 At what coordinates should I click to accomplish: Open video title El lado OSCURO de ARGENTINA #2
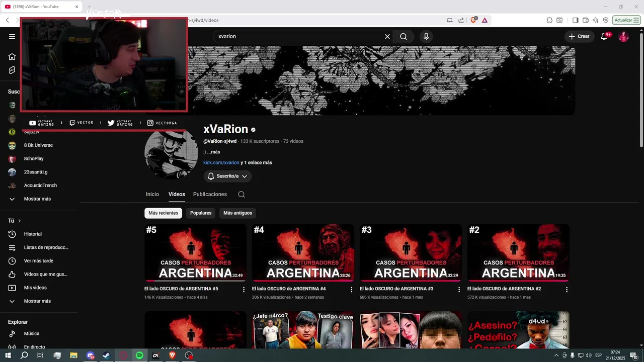click(x=504, y=289)
